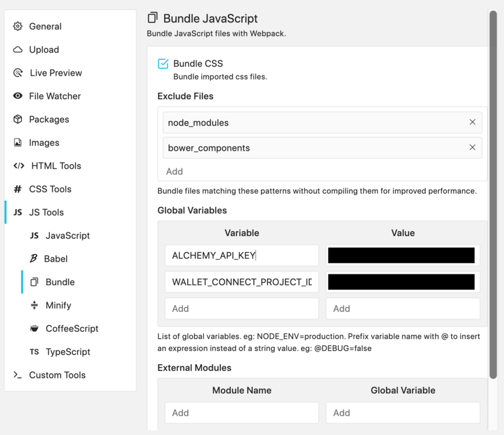This screenshot has width=504, height=435.
Task: Open CoffeeScript settings
Action: coord(72,328)
